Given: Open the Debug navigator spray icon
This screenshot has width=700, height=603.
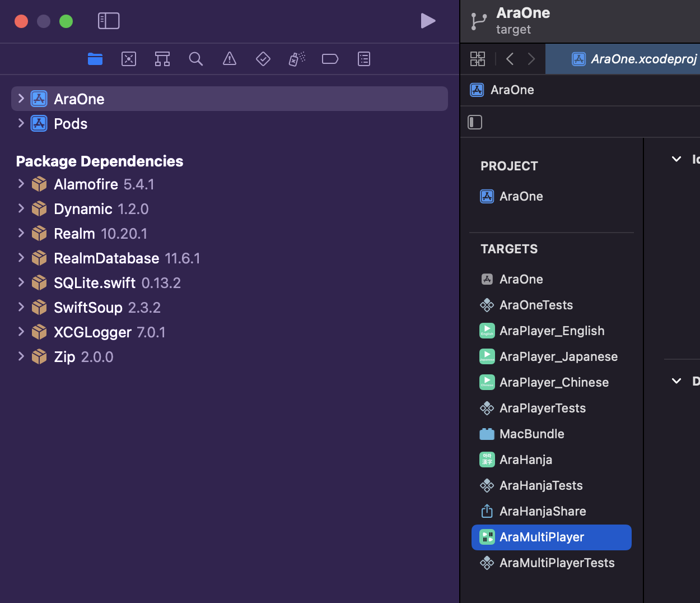Looking at the screenshot, I should click(297, 59).
